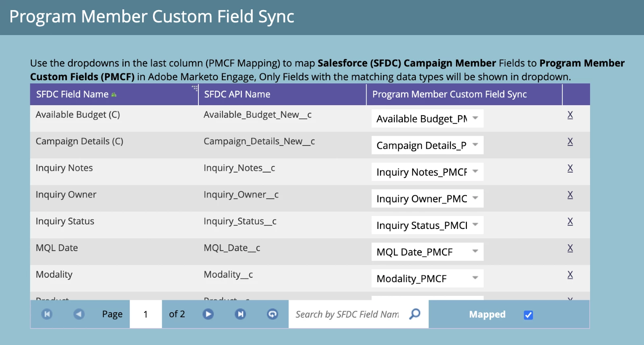This screenshot has height=345, width=644.
Task: Focus the Search by SFDC Field Name box
Action: coord(347,314)
